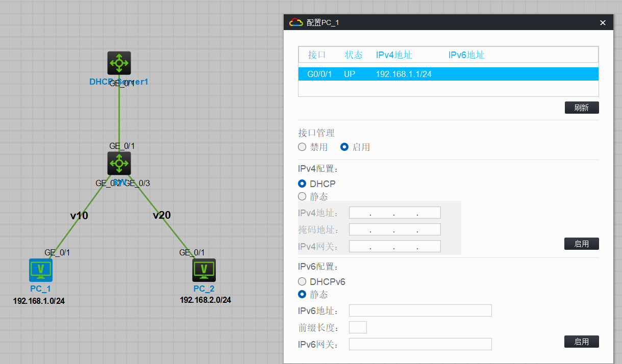The width and height of the screenshot is (622, 364).
Task: Select the 禁用 interface option
Action: [x=302, y=147]
